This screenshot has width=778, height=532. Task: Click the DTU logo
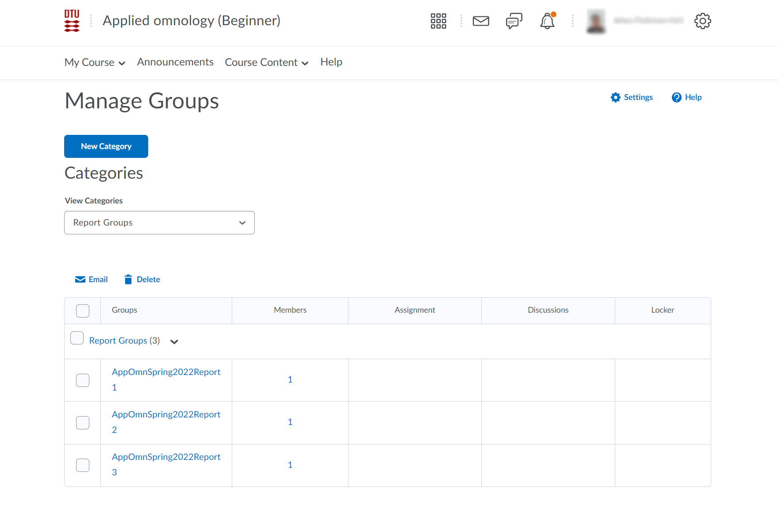pyautogui.click(x=72, y=21)
